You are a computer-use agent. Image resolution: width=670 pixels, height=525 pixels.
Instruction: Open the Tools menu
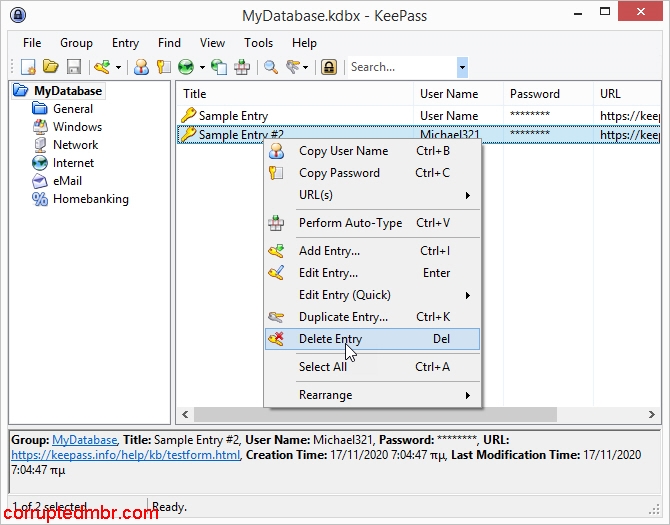pyautogui.click(x=259, y=43)
